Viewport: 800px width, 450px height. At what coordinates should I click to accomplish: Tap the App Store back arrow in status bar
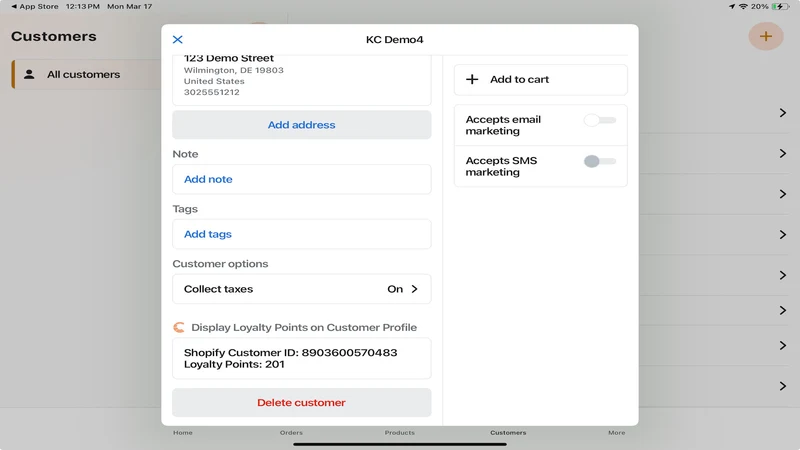click(x=14, y=7)
